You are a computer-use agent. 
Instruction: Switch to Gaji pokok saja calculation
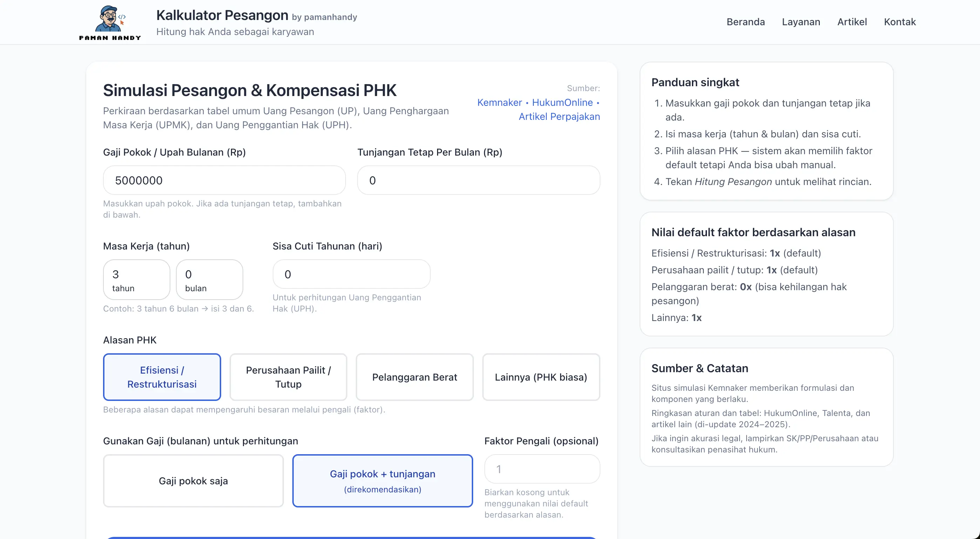click(193, 480)
